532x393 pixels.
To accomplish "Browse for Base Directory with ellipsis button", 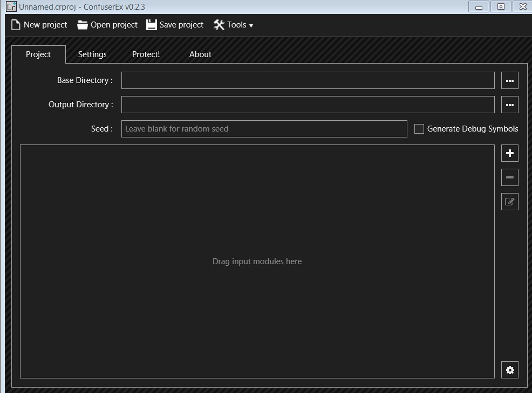I will point(509,80).
